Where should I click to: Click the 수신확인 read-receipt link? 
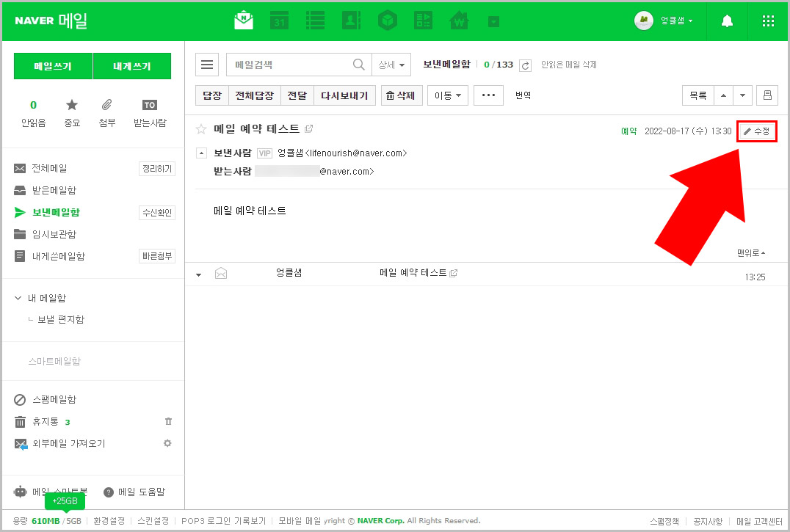tap(156, 212)
